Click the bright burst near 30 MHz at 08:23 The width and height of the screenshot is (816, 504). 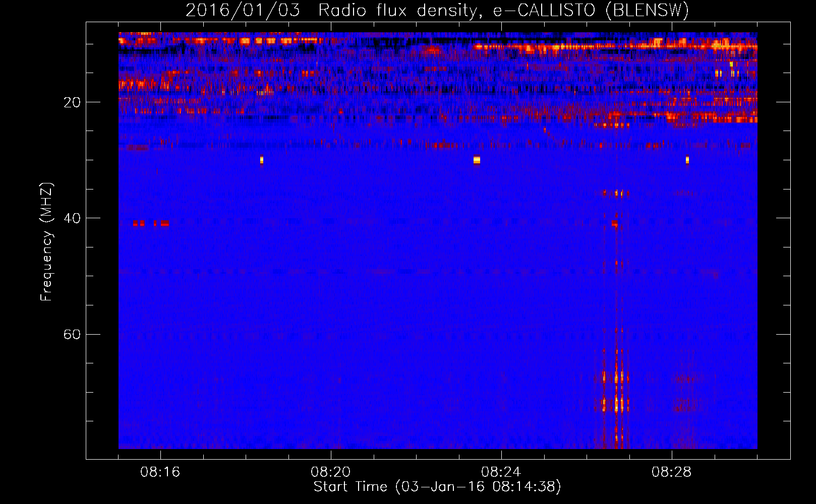(x=477, y=160)
